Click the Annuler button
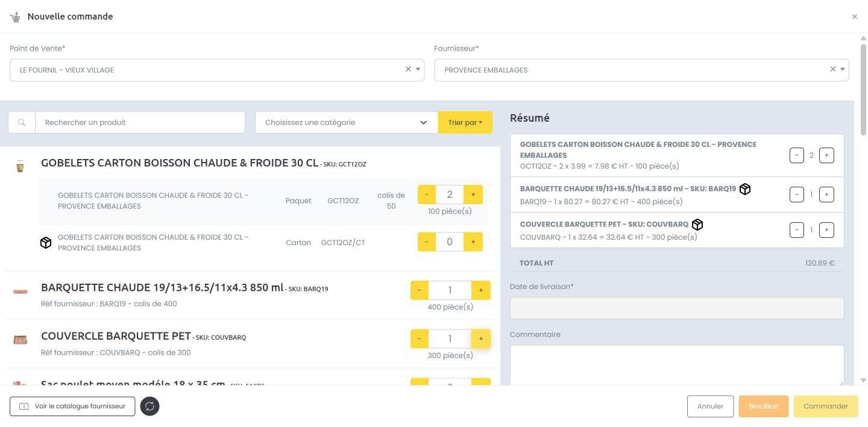This screenshot has width=868, height=427. coord(710,406)
